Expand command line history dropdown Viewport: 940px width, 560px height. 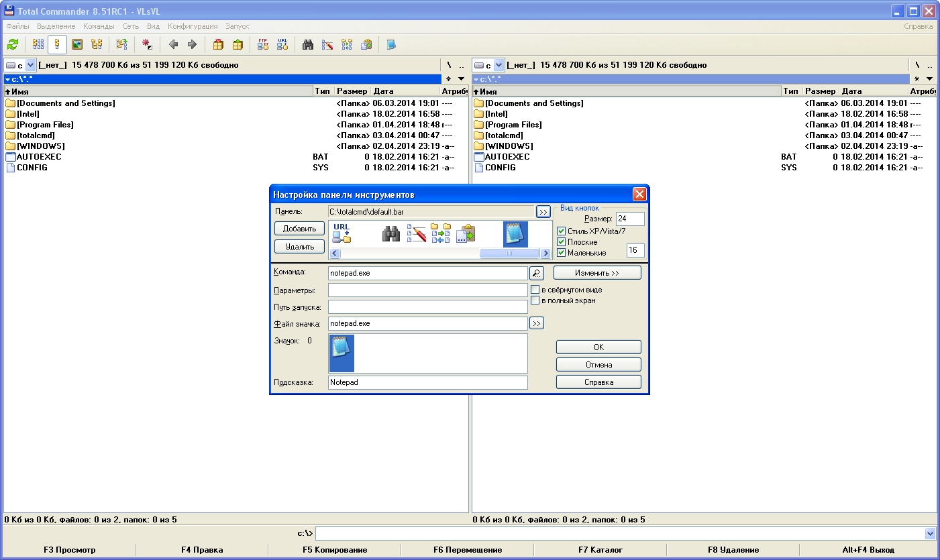pyautogui.click(x=930, y=534)
